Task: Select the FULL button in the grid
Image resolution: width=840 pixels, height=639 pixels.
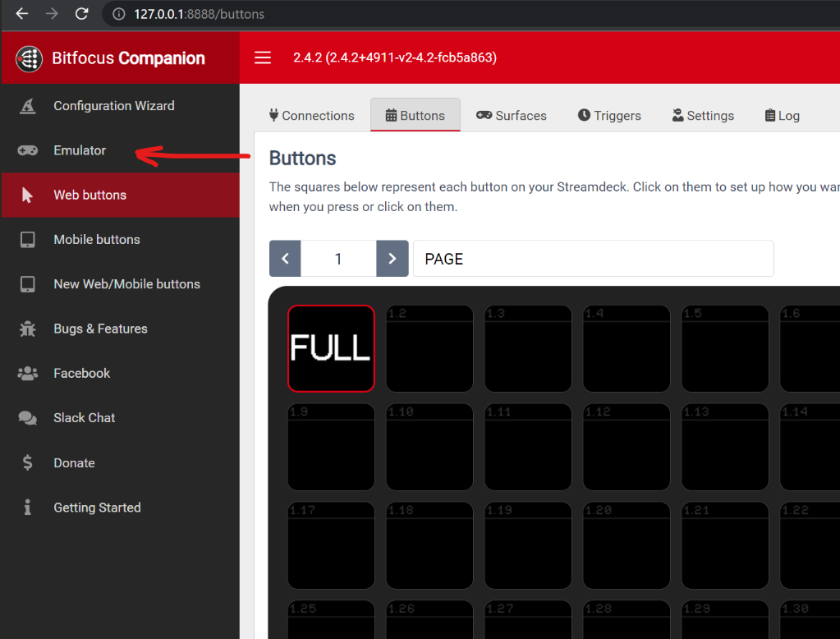Action: (331, 348)
